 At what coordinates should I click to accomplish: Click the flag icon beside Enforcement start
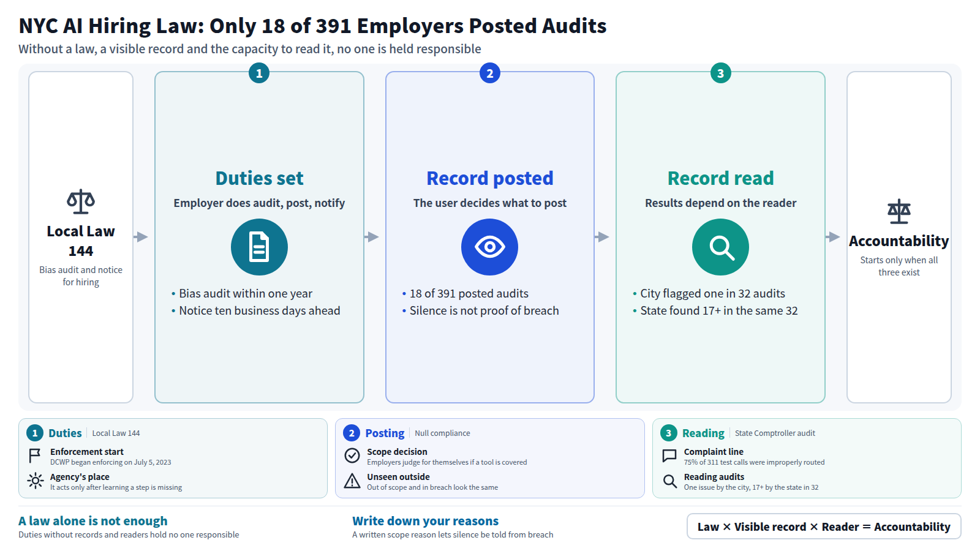(x=35, y=456)
